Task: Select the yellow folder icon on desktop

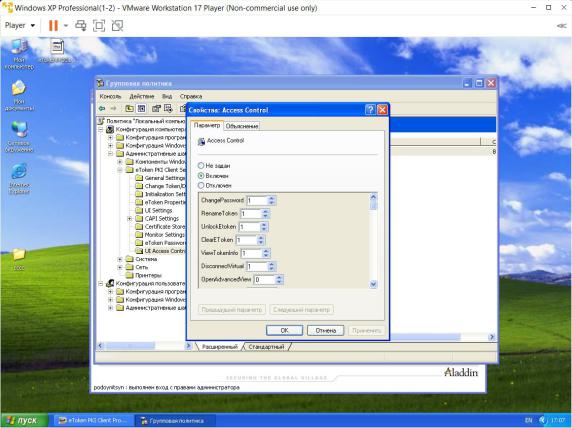Action: pyautogui.click(x=19, y=259)
